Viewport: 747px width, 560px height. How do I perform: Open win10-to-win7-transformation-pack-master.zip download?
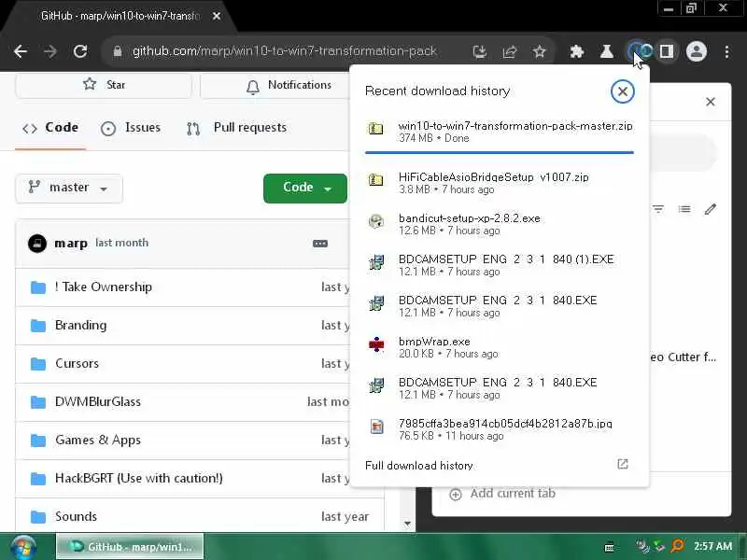click(500, 132)
